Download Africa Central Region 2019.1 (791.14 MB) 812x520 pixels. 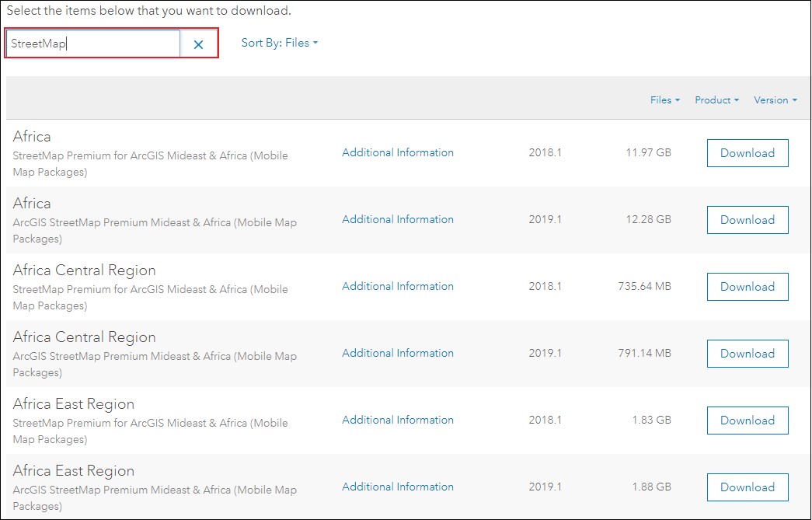point(748,353)
